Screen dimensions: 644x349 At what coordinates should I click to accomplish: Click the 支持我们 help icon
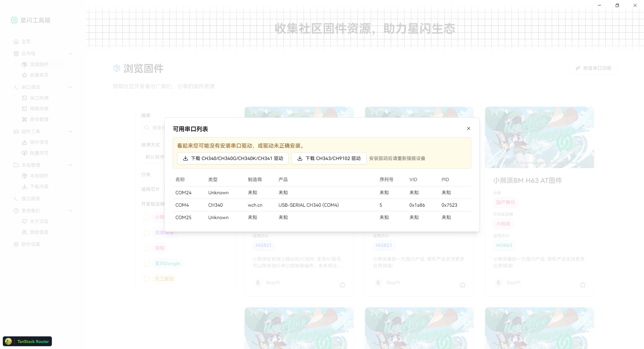tap(16, 211)
